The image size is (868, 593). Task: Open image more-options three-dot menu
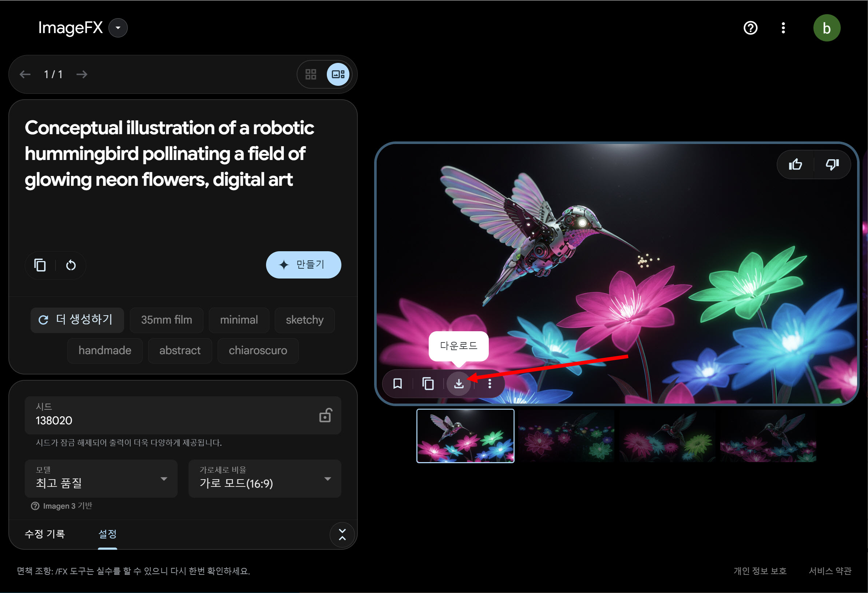(x=490, y=384)
